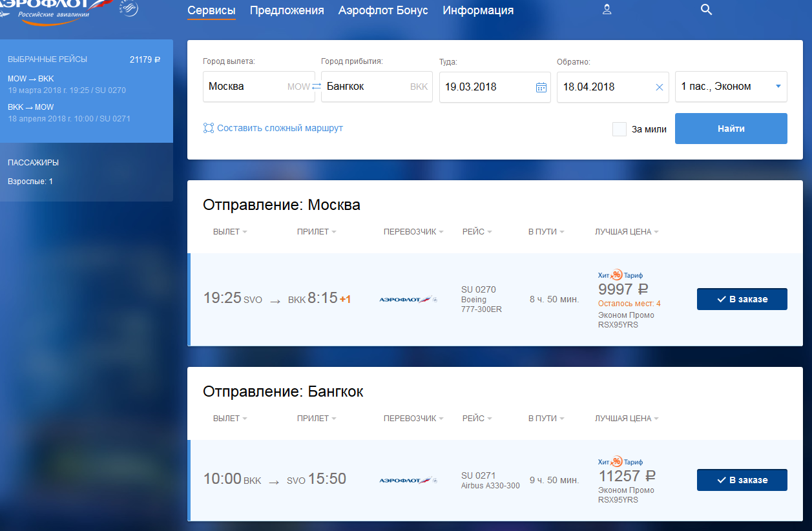Open the user profile icon
This screenshot has width=812, height=531.
[607, 10]
